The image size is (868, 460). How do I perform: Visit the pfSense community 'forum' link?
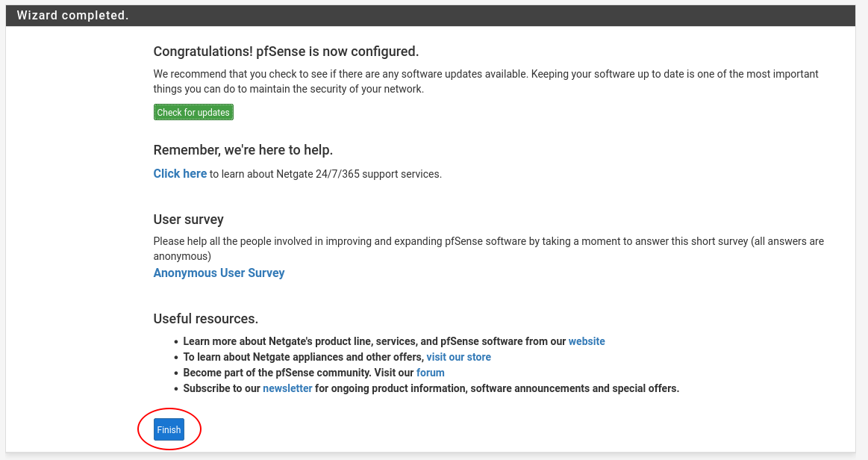pos(430,373)
